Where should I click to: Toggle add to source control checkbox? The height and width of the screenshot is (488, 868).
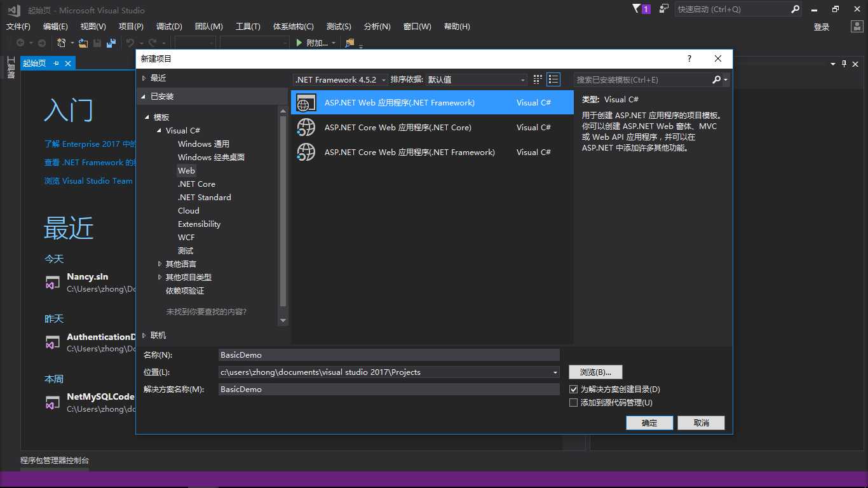[574, 402]
